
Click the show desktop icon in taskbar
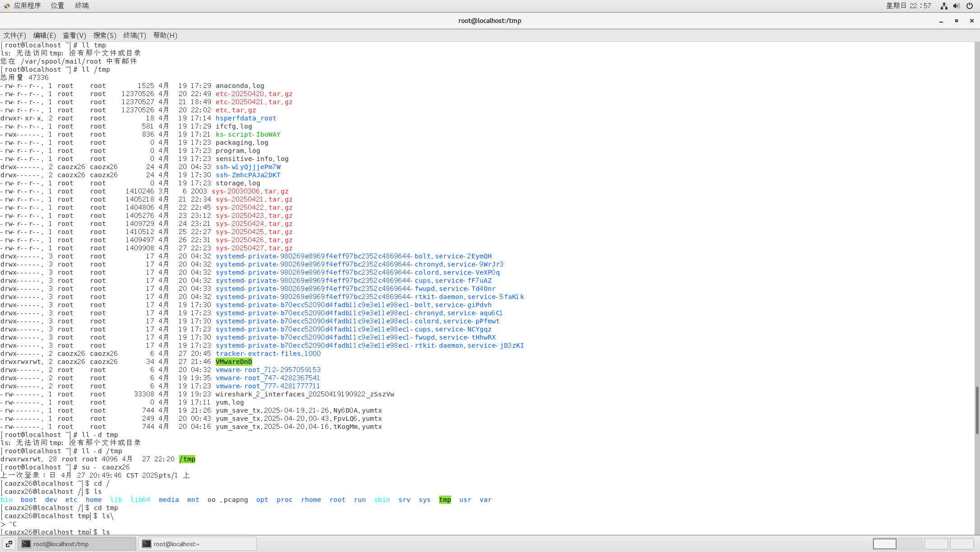(x=9, y=544)
